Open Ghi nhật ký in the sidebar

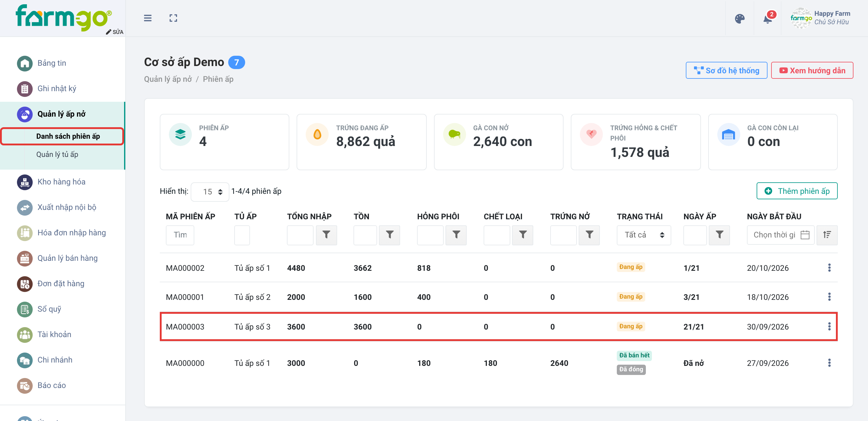(x=57, y=88)
